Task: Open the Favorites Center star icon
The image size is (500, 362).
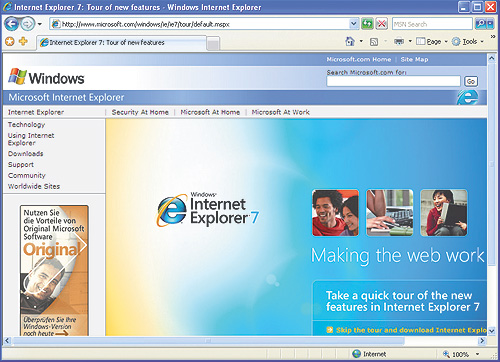Action: click(x=10, y=42)
